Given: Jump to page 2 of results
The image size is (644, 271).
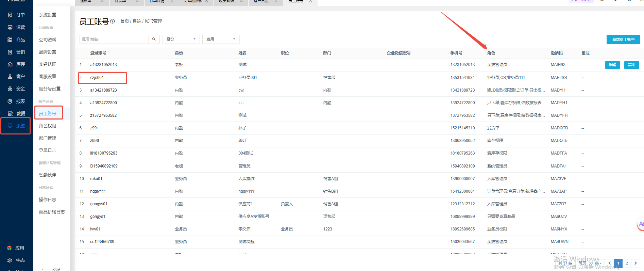Looking at the screenshot, I should [627, 263].
